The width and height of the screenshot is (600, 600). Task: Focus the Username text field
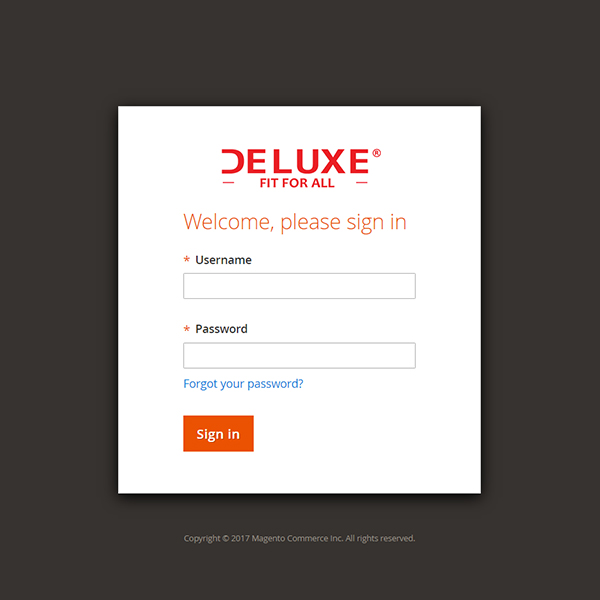click(x=299, y=286)
